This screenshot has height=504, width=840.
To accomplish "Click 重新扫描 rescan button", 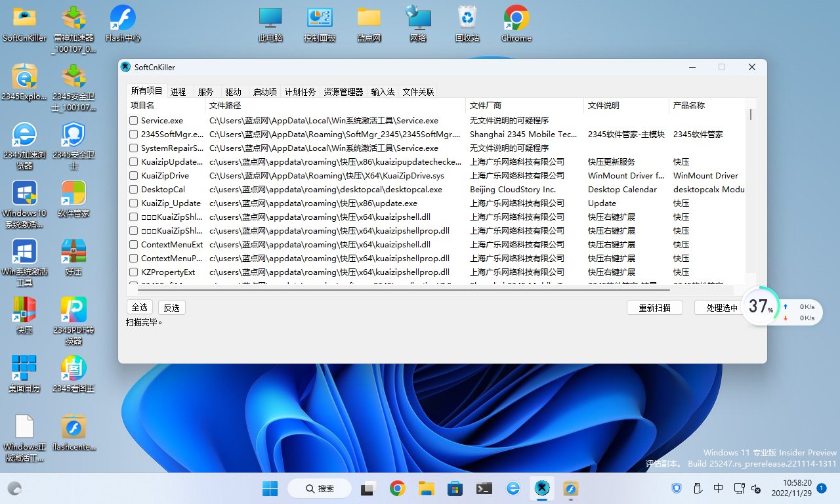I will tap(654, 307).
